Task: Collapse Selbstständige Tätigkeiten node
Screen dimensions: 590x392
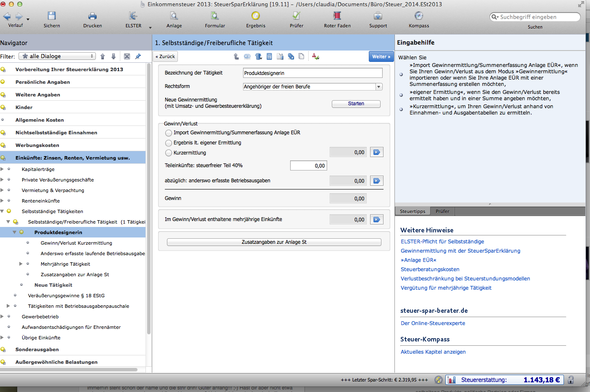Action: (x=2, y=211)
